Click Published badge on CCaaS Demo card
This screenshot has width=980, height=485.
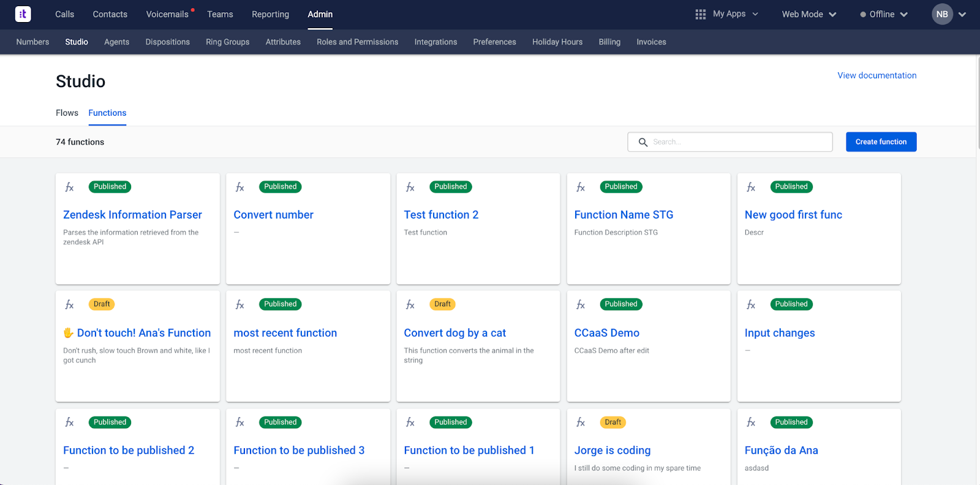[621, 304]
